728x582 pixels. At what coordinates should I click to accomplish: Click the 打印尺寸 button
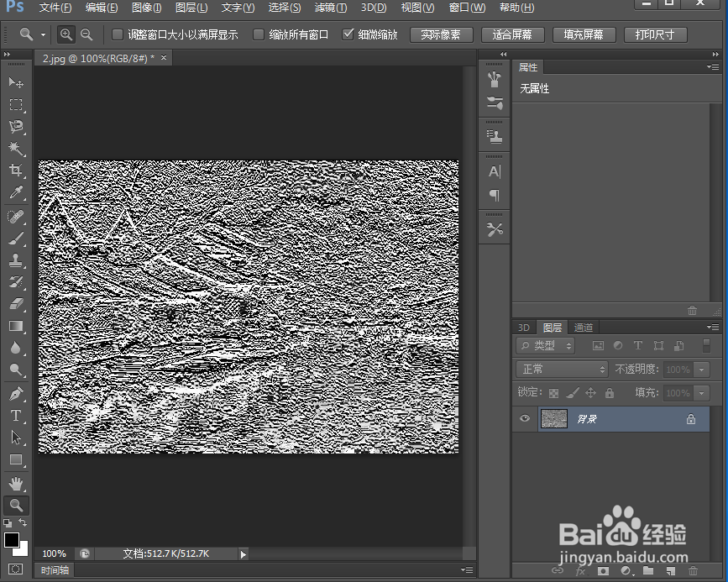click(655, 34)
